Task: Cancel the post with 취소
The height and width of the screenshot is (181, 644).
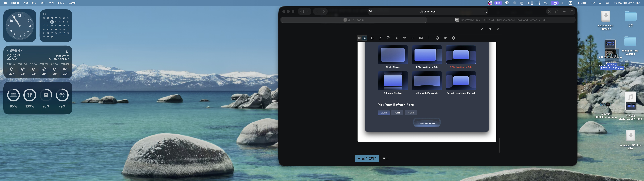Action: point(385,158)
